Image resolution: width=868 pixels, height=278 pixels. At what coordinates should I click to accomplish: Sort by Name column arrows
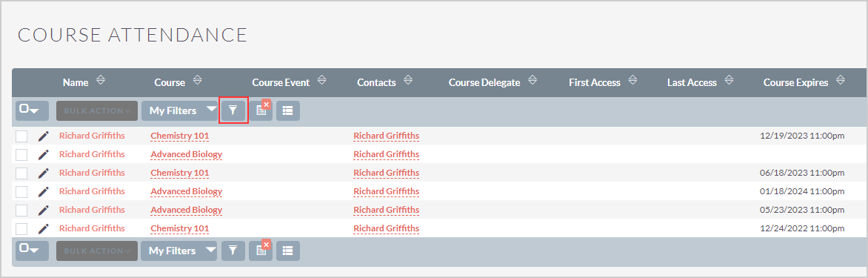click(100, 81)
